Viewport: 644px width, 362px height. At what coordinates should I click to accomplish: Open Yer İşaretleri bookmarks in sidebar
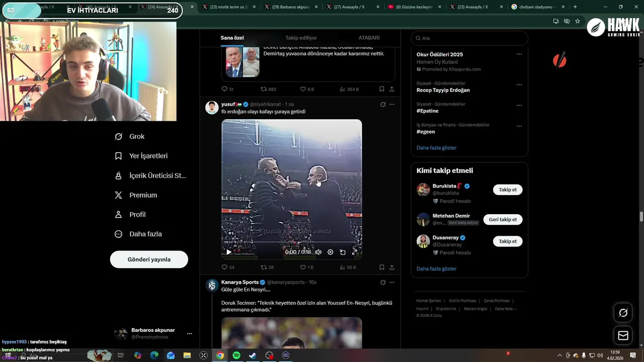[x=141, y=156]
